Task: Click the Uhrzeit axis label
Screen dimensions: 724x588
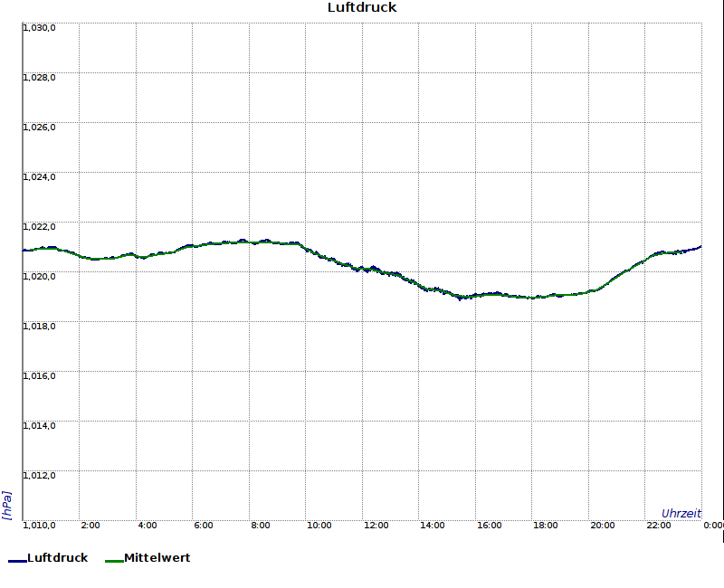Action: pos(681,514)
